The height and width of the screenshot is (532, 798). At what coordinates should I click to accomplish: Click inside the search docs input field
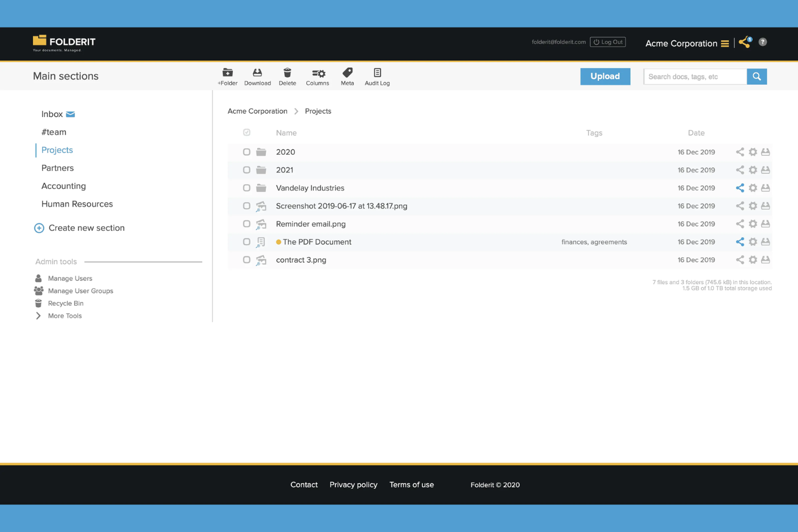tap(693, 76)
